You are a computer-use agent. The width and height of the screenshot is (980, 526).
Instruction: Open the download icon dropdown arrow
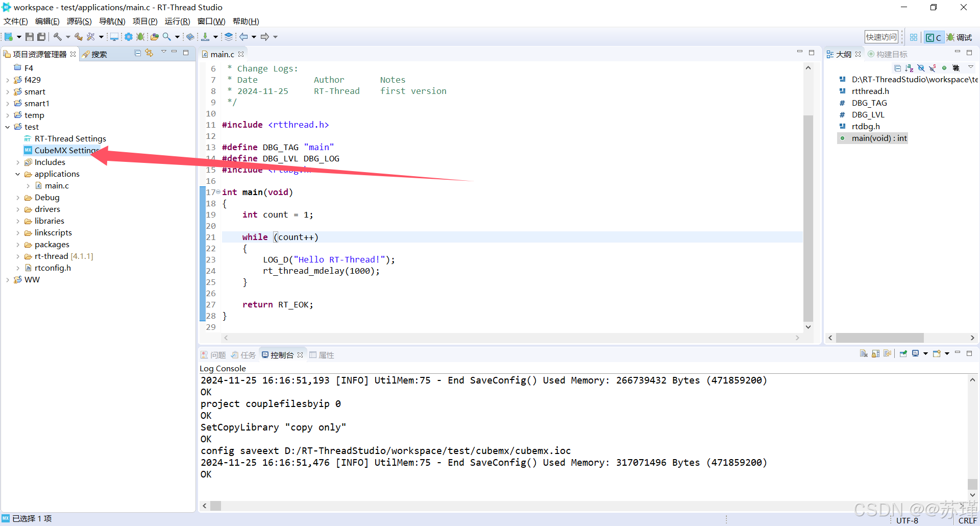pyautogui.click(x=215, y=37)
